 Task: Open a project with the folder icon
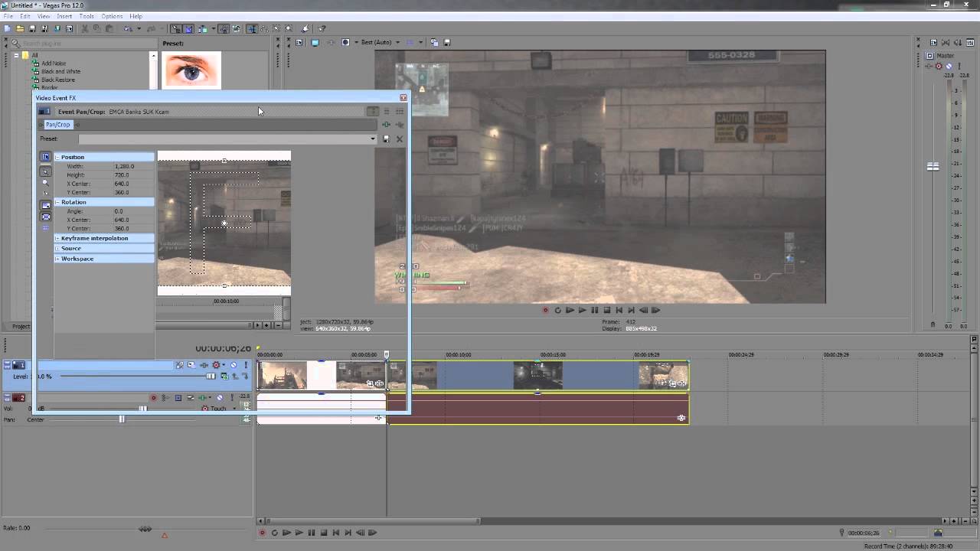coord(19,28)
